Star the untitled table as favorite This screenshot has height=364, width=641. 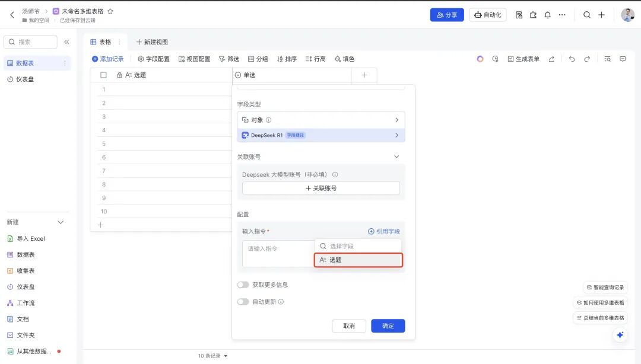click(110, 11)
